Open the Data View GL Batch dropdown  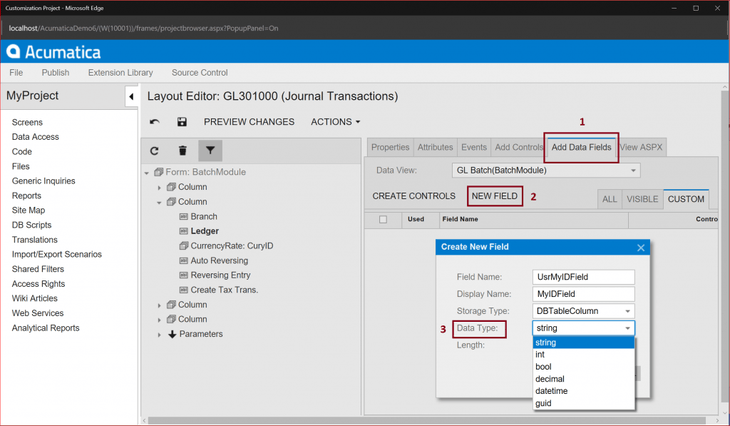click(x=633, y=170)
